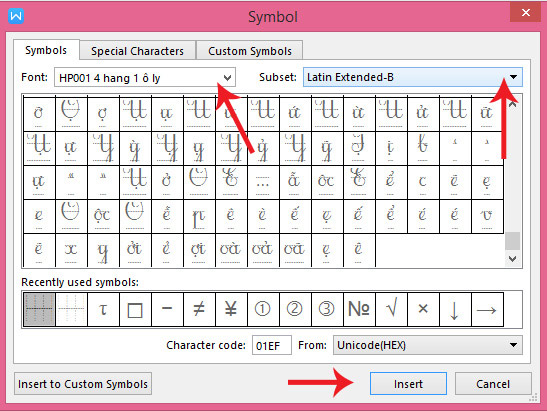Click the Insert button
The image size is (547, 411).
click(x=408, y=384)
